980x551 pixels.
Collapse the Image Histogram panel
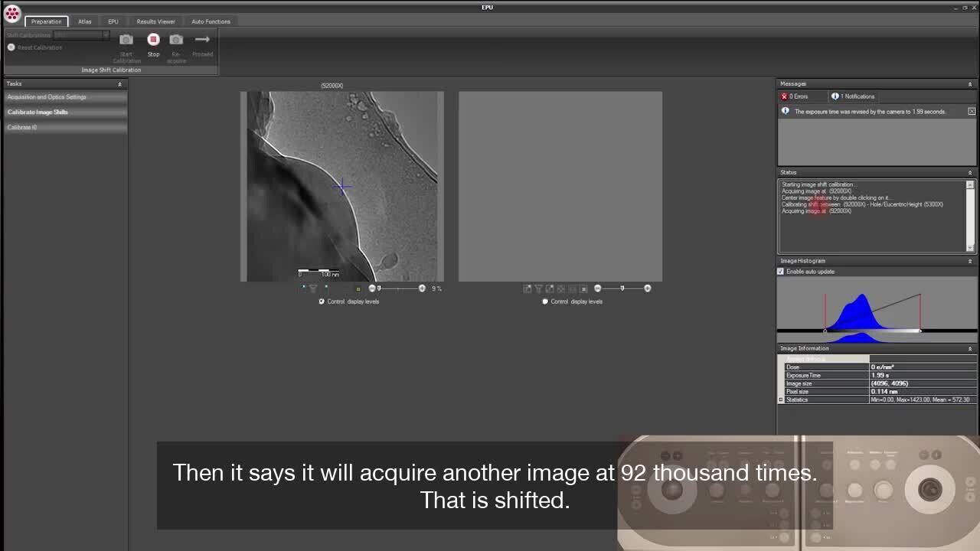969,261
